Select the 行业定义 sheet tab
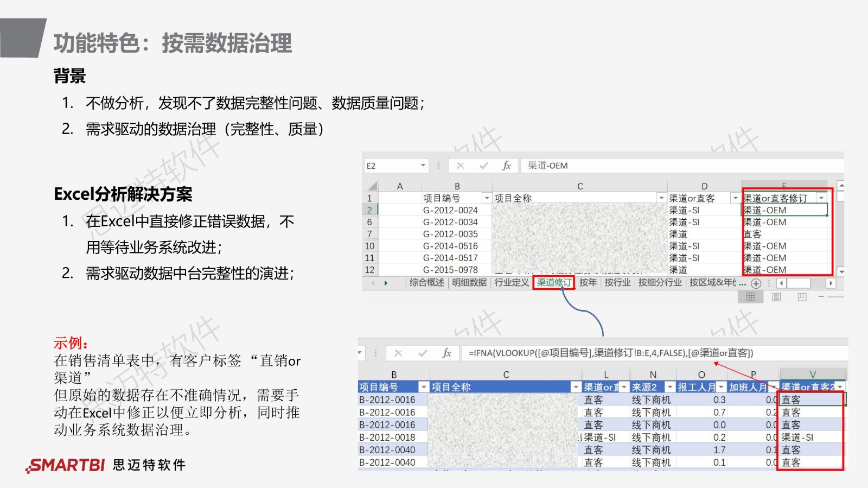 (511, 283)
